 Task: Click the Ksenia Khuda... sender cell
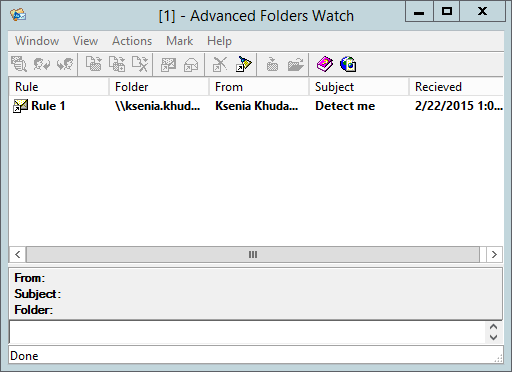pos(257,106)
